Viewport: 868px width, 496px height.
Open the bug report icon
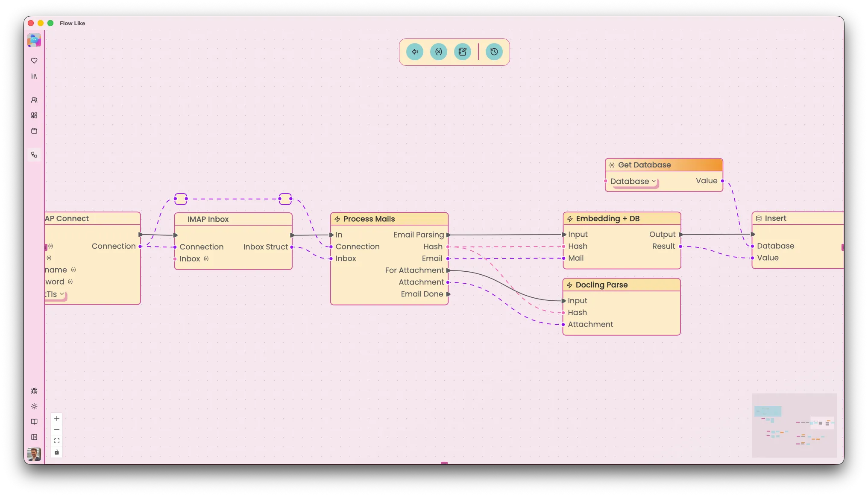[x=34, y=391]
